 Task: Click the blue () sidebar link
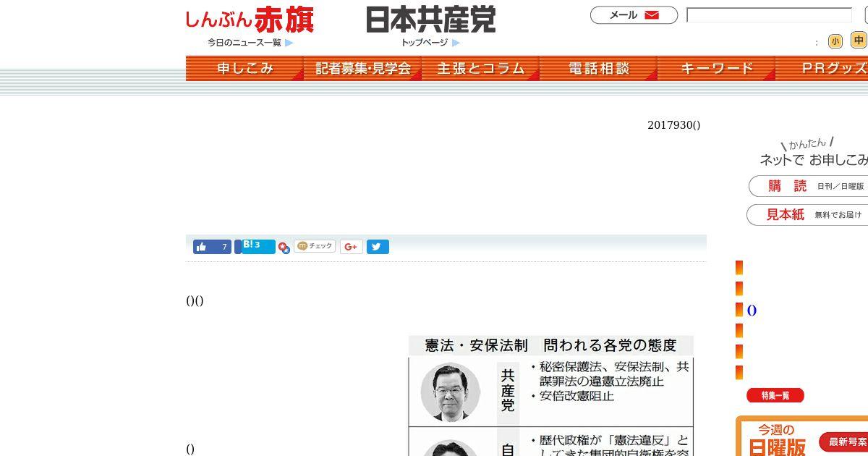(x=752, y=311)
